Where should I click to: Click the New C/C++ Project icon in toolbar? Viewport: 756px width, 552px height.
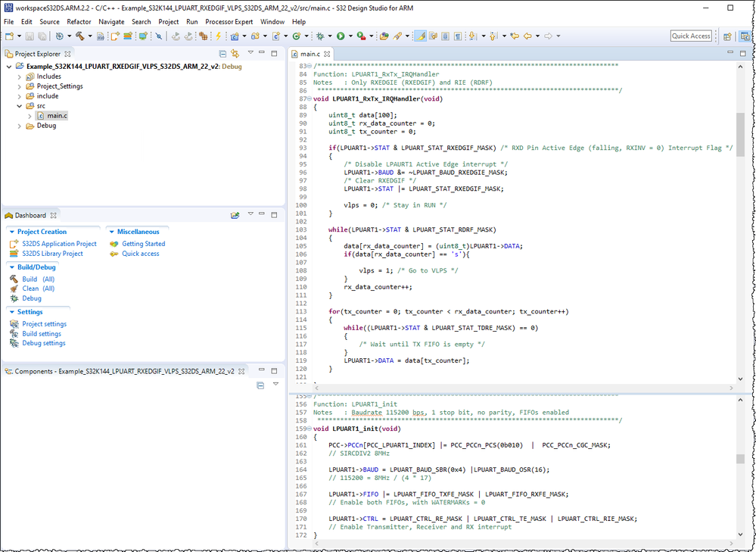pos(235,36)
